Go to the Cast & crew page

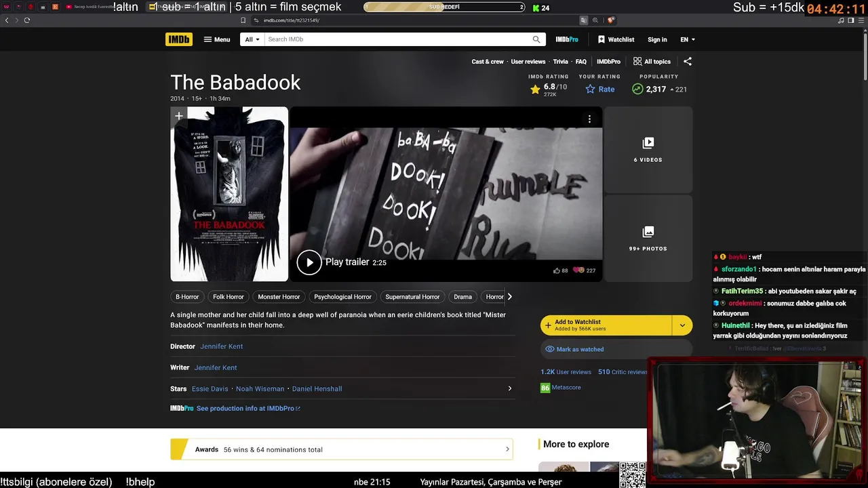(x=488, y=62)
